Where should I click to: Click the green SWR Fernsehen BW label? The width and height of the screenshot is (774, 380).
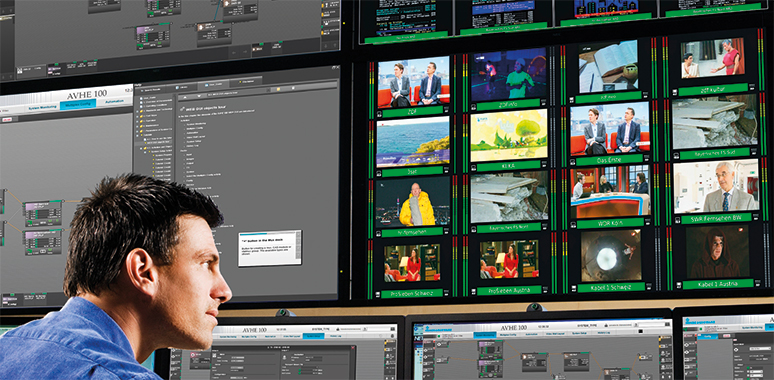[716, 218]
